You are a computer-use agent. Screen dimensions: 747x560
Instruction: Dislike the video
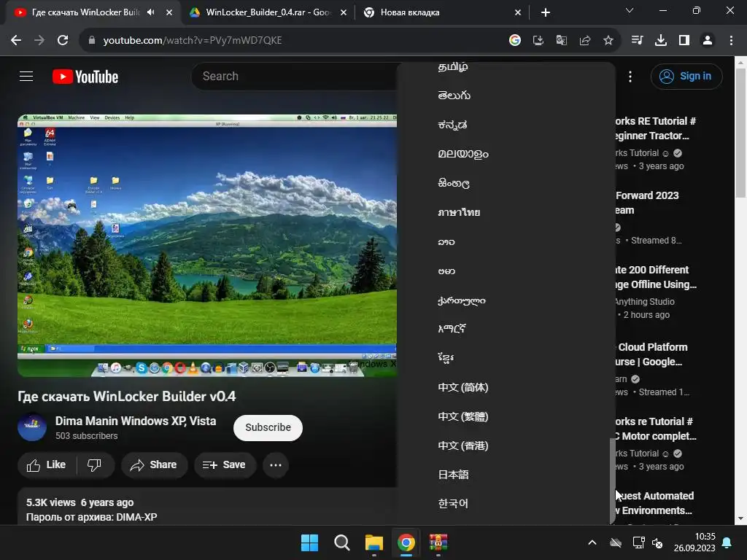point(94,464)
